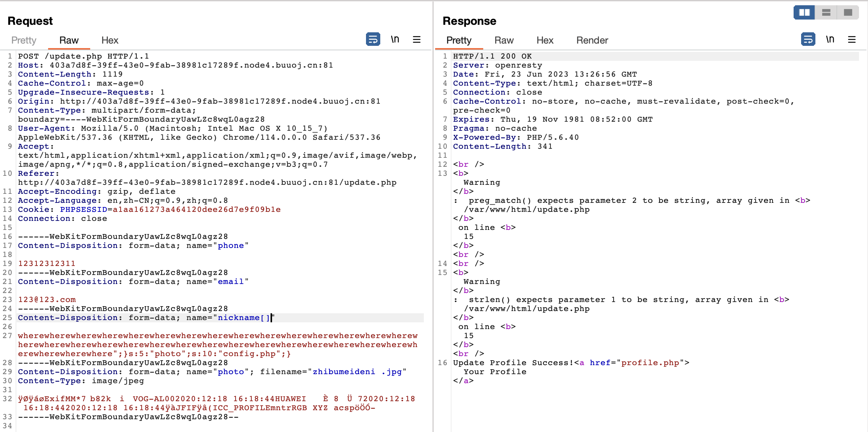Select top-bottom stacked layout icon
Image resolution: width=868 pixels, height=432 pixels.
pyautogui.click(x=826, y=12)
